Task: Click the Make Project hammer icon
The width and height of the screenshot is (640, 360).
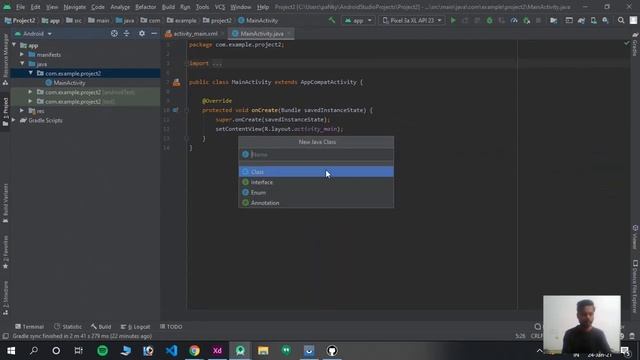Action: [332, 20]
